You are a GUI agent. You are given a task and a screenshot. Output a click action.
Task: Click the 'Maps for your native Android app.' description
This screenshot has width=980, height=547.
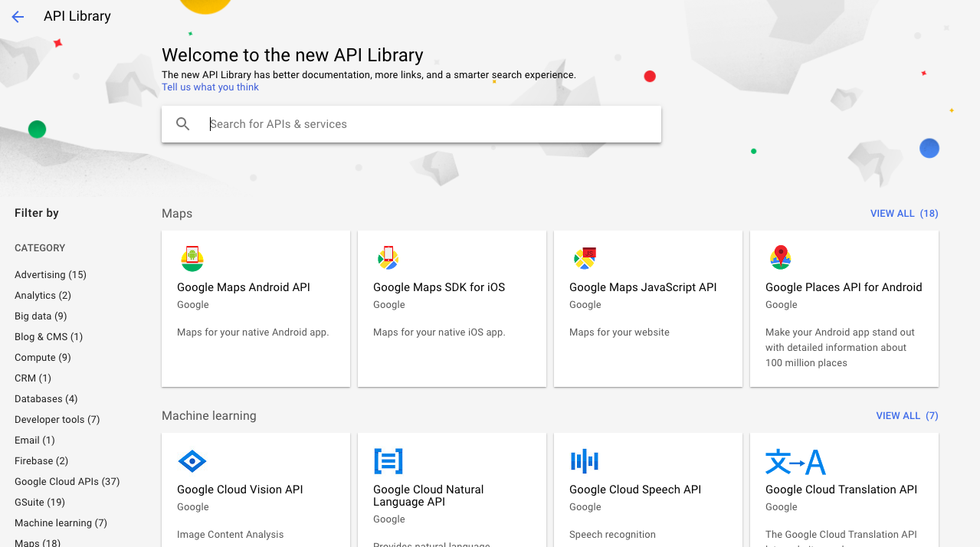253,332
